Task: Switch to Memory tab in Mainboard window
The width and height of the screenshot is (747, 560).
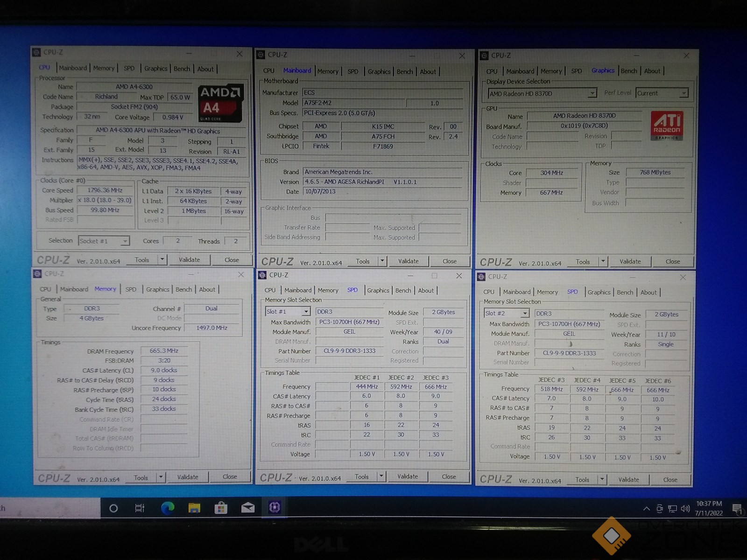Action: [x=328, y=71]
